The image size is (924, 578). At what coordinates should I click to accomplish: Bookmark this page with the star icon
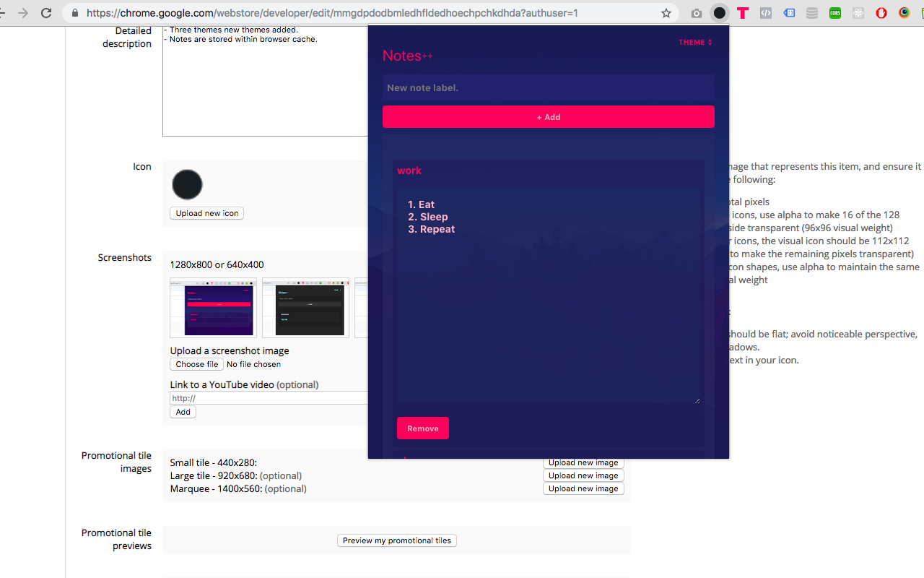coord(666,13)
